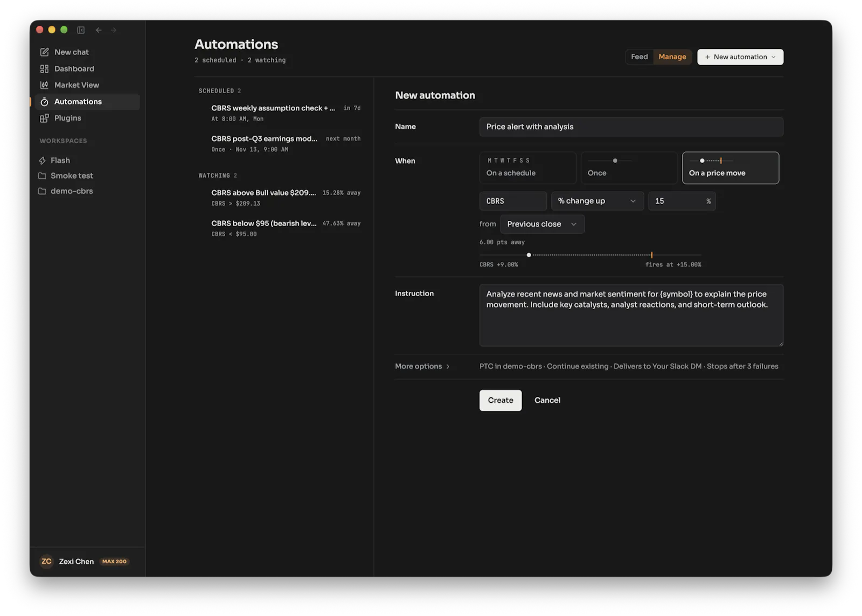Image resolution: width=862 pixels, height=616 pixels.
Task: Click the New chat compose icon
Action: click(x=44, y=52)
